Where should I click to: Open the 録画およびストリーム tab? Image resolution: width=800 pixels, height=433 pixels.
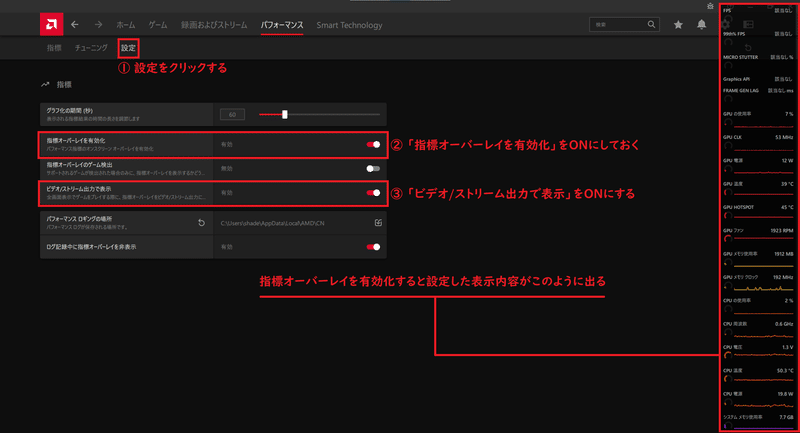coord(214,25)
